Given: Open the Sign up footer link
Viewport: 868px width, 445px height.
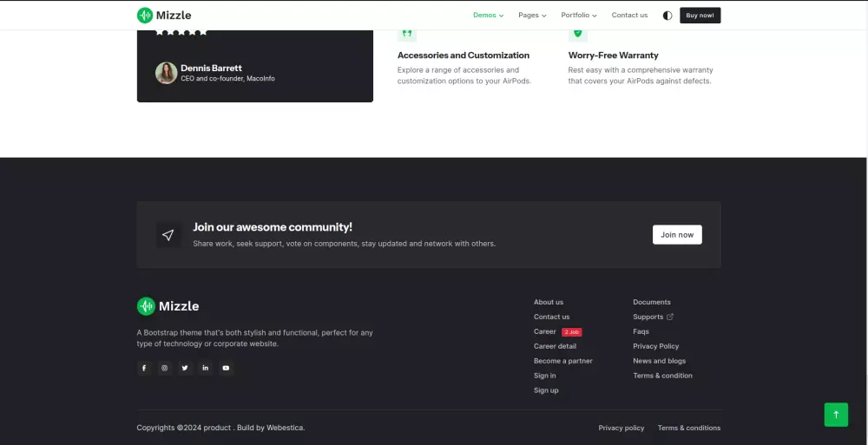Looking at the screenshot, I should [546, 390].
